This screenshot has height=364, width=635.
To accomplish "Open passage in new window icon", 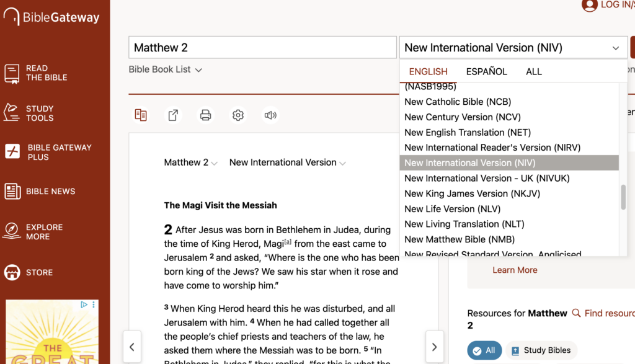I will tap(174, 115).
